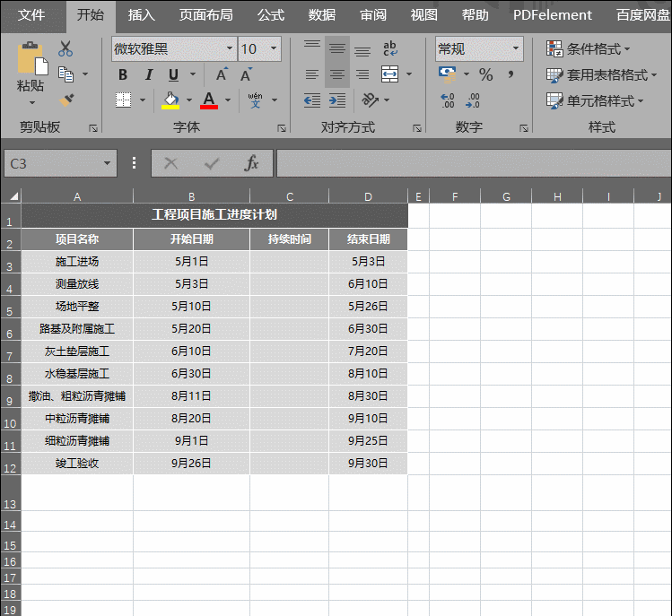Launch 剪贴板 clipboard pane launcher
Viewport: 672px width, 616px height.
coord(93,128)
